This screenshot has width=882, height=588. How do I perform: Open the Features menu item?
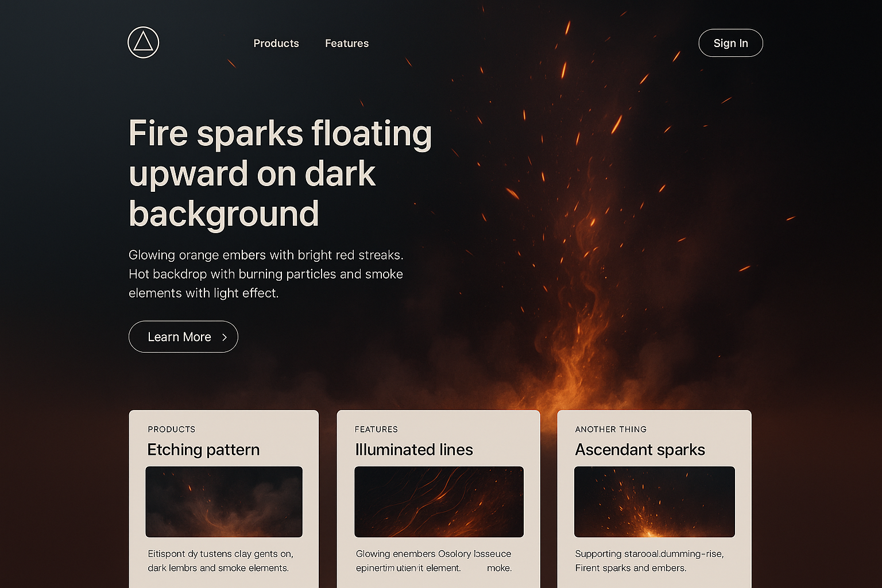(x=347, y=44)
